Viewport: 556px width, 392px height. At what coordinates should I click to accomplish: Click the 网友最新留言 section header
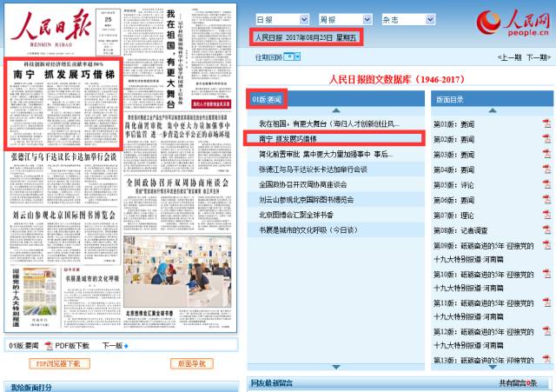tap(272, 383)
